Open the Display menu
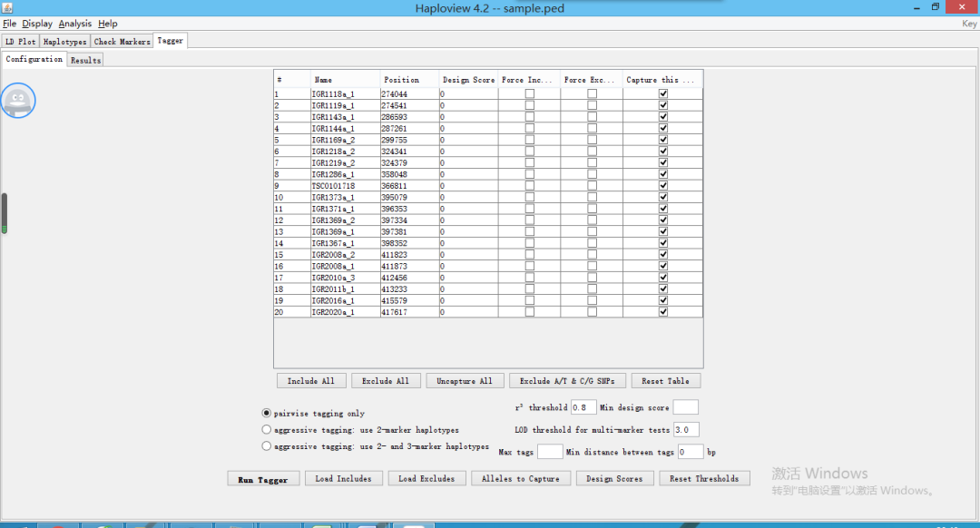 click(x=37, y=23)
